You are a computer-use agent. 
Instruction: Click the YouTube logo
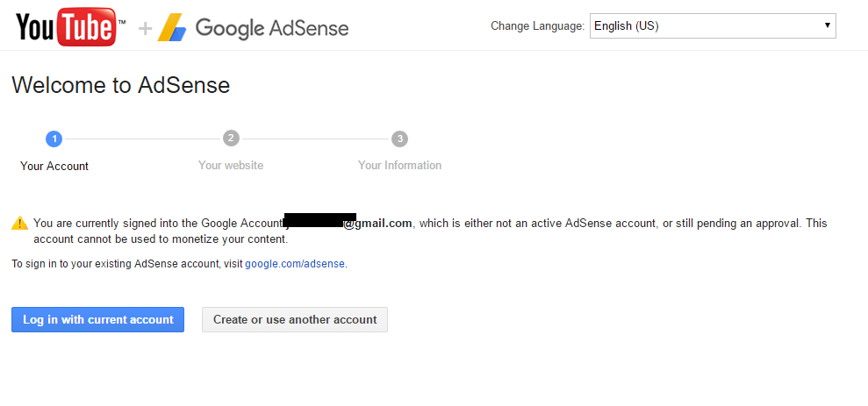click(x=69, y=26)
